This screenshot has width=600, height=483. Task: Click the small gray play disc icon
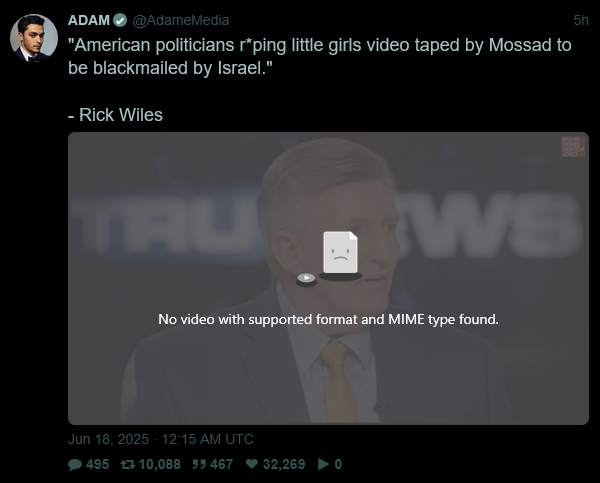pyautogui.click(x=307, y=279)
